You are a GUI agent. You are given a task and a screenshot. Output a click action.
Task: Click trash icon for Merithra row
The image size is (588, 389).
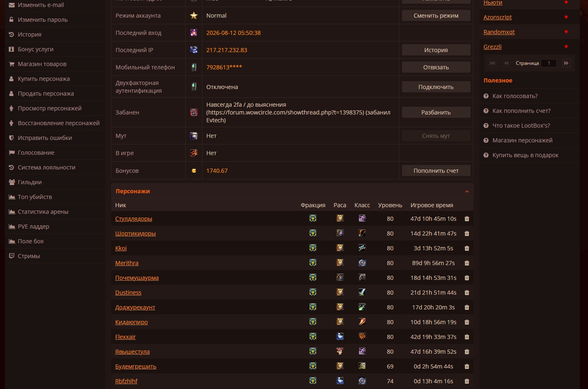pyautogui.click(x=466, y=263)
